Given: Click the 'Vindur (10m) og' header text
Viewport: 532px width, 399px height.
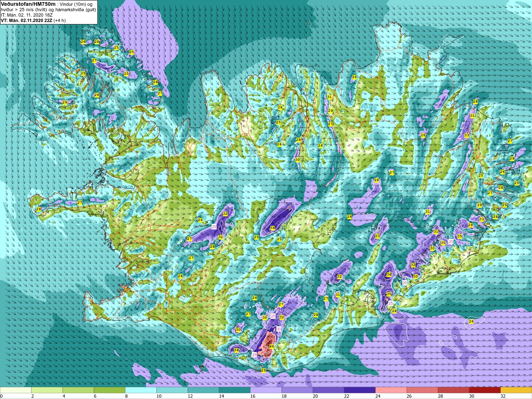Looking at the screenshot, I should tap(76, 4).
